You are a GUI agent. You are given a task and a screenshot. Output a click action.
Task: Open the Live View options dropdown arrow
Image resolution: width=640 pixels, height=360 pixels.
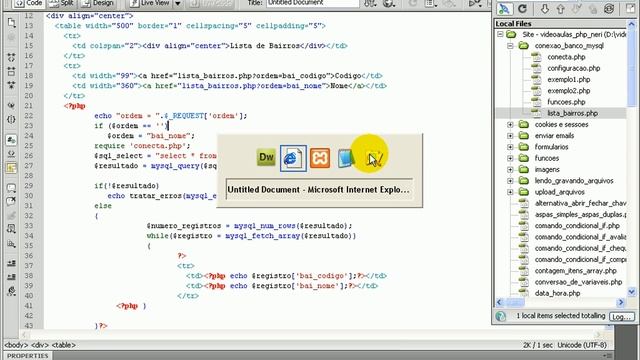point(178,3)
